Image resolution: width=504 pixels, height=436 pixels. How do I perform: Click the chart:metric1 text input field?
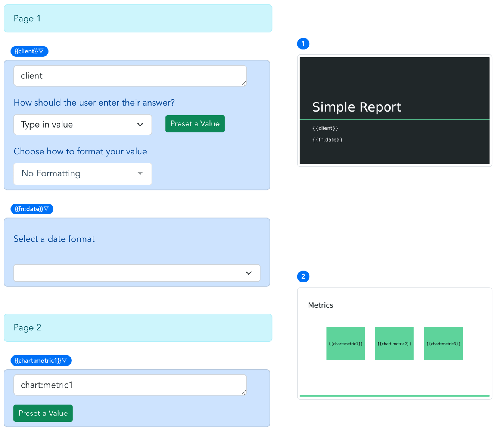[x=130, y=385]
